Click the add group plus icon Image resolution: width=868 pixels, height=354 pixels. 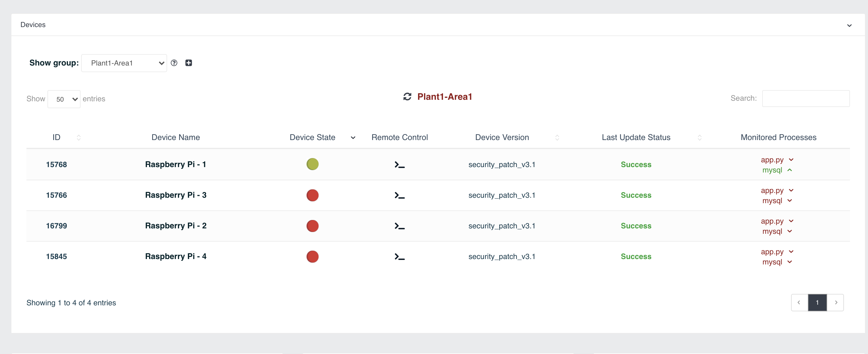click(189, 63)
